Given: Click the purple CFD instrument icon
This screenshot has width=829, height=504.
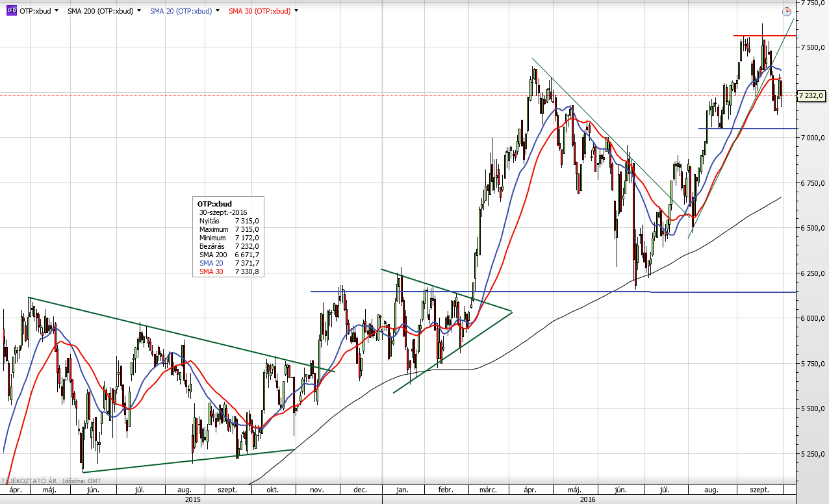Looking at the screenshot, I should coord(12,11).
